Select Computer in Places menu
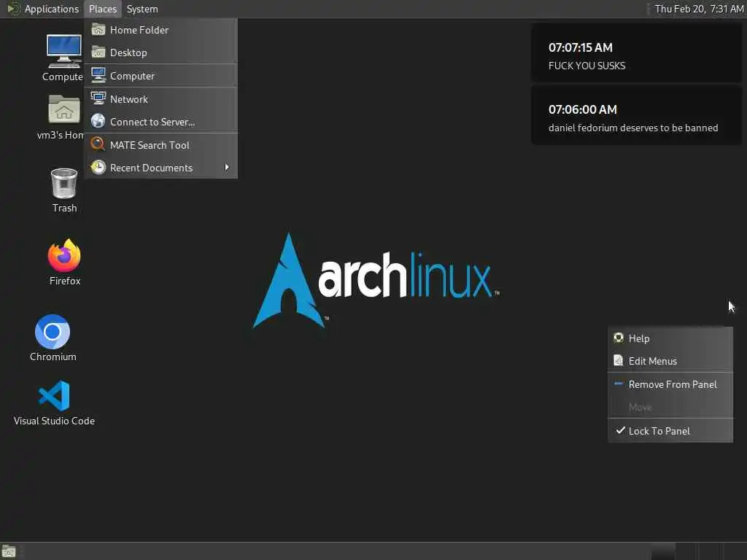Image resolution: width=747 pixels, height=560 pixels. pos(161,76)
